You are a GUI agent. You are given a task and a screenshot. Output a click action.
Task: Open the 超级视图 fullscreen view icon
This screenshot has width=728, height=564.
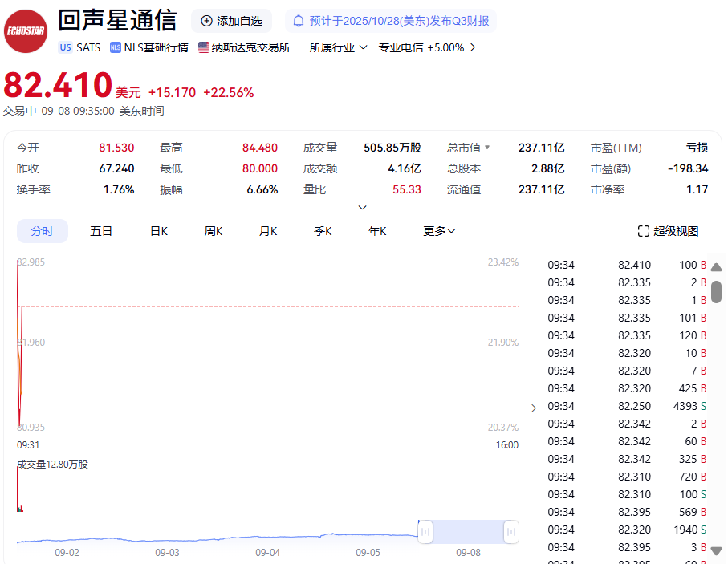pos(643,231)
